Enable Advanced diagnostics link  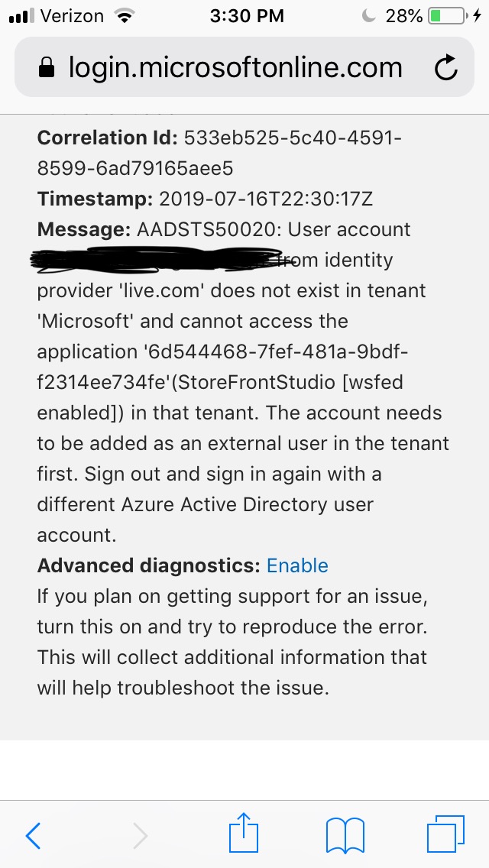[297, 565]
